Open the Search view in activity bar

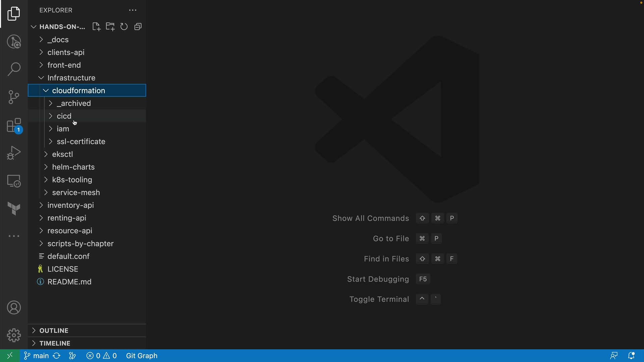[x=14, y=69]
